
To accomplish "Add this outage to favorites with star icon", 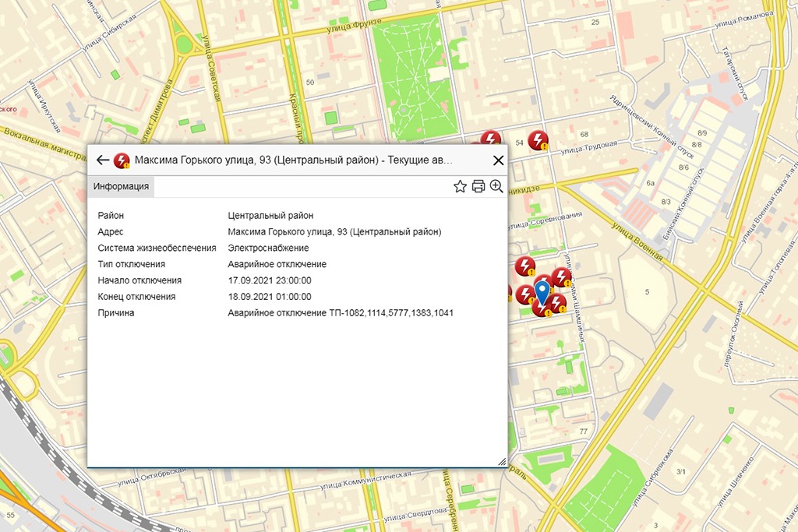I will click(460, 186).
